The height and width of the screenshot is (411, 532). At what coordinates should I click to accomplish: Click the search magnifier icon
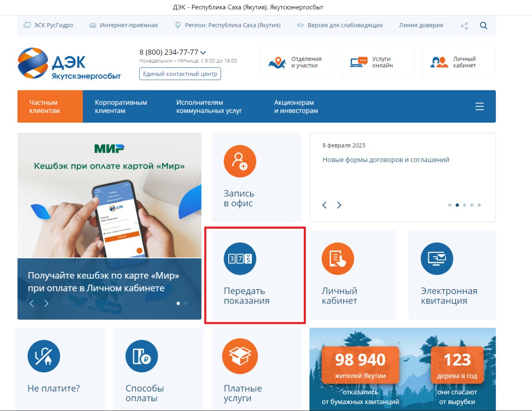tap(483, 26)
